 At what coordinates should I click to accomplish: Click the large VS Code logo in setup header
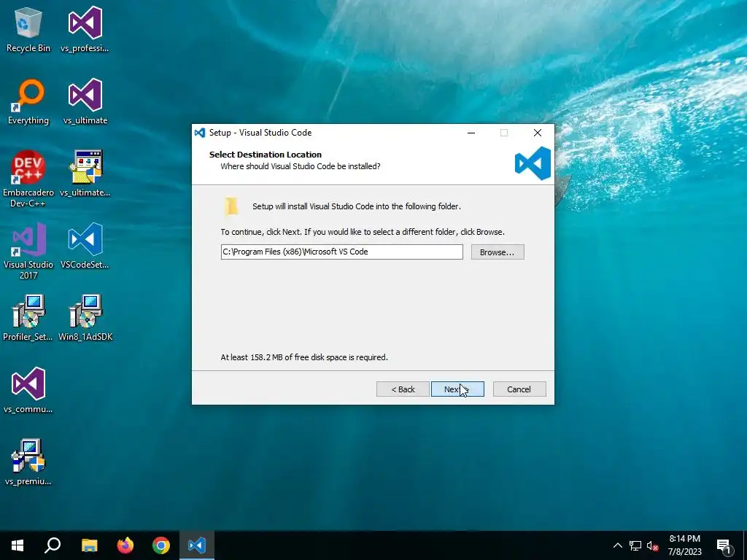click(x=533, y=163)
